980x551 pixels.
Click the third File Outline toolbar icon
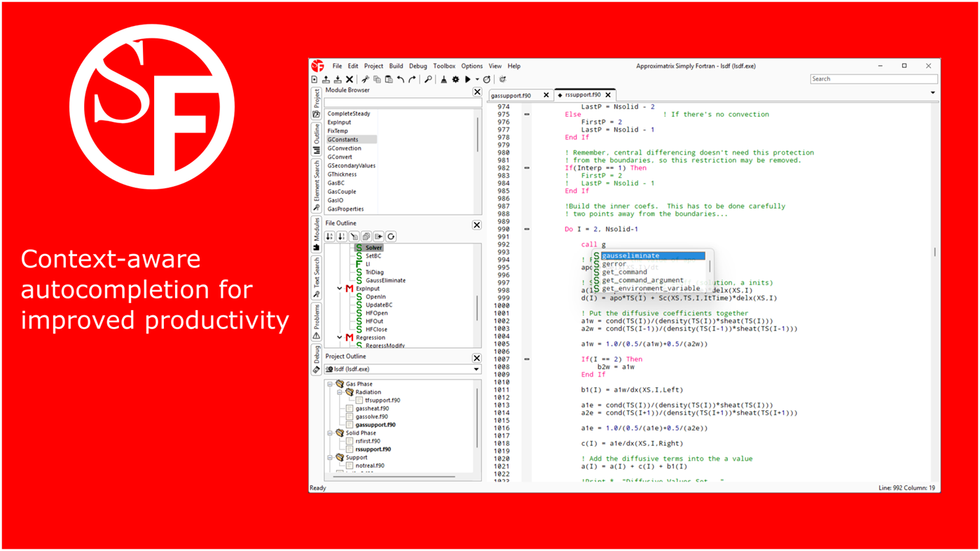(x=354, y=237)
